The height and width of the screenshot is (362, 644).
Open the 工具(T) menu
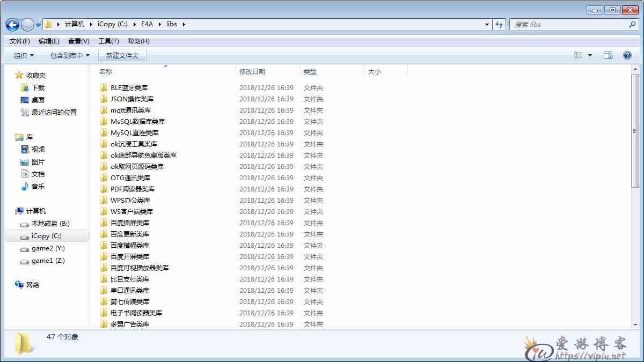pos(108,41)
